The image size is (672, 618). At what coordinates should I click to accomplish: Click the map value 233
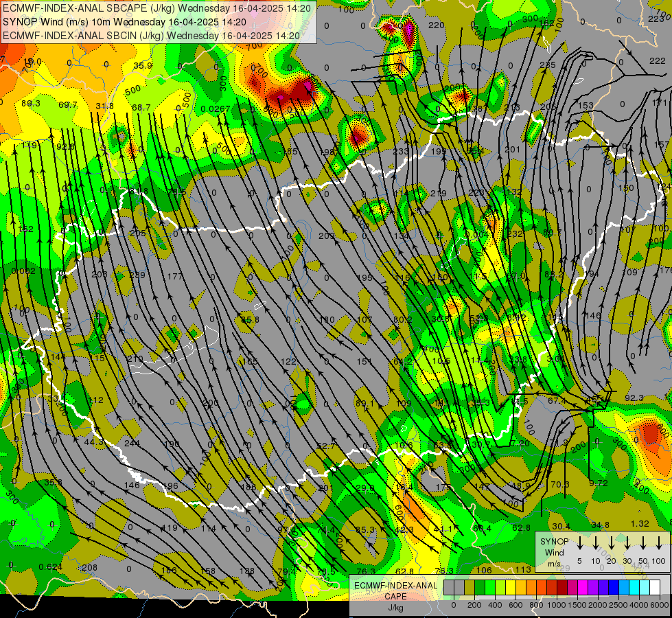[x=401, y=151]
